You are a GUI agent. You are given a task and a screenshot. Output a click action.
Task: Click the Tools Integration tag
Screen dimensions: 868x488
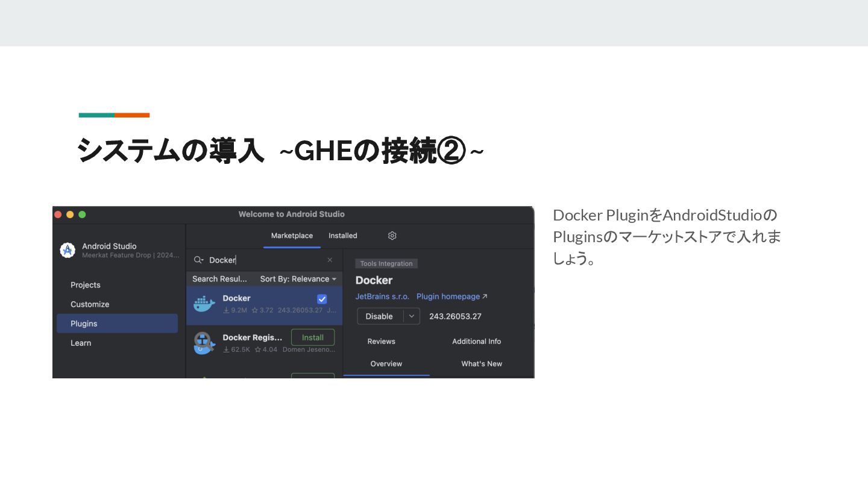coord(386,264)
